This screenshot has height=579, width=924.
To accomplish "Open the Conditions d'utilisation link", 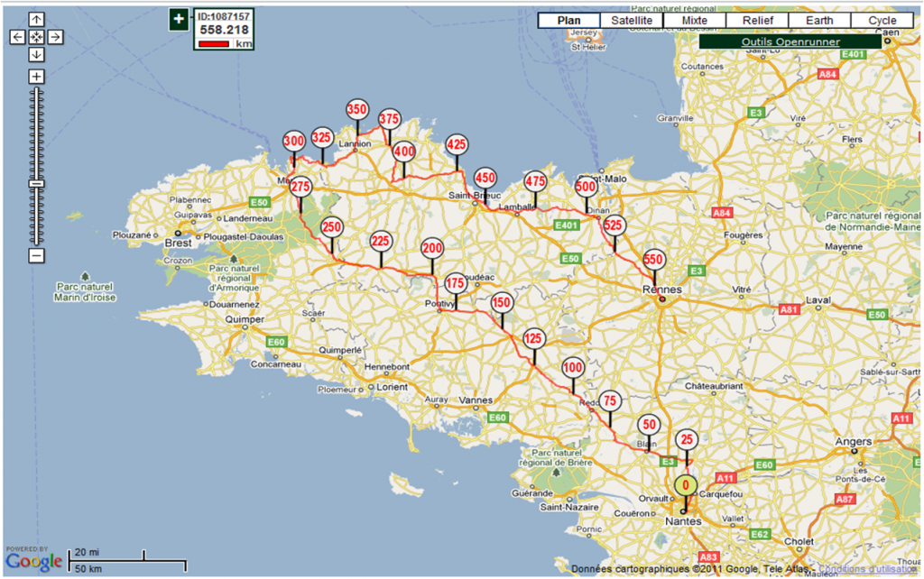I will pos(866,569).
